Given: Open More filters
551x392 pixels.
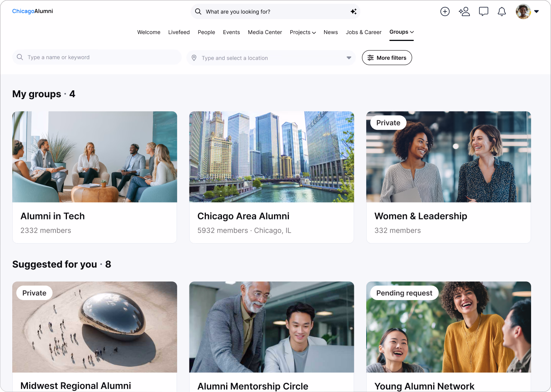Looking at the screenshot, I should tap(387, 58).
